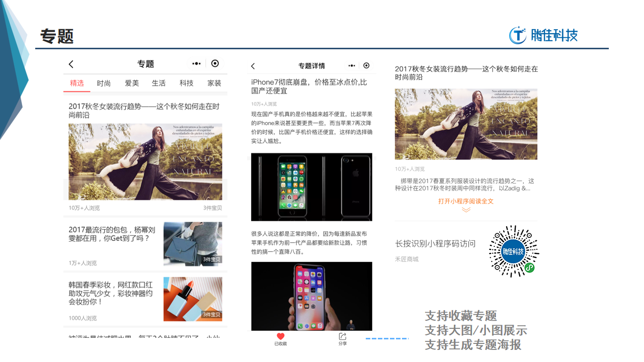This screenshot has width=644, height=362.
Task: Select the 家装 tab
Action: (214, 83)
